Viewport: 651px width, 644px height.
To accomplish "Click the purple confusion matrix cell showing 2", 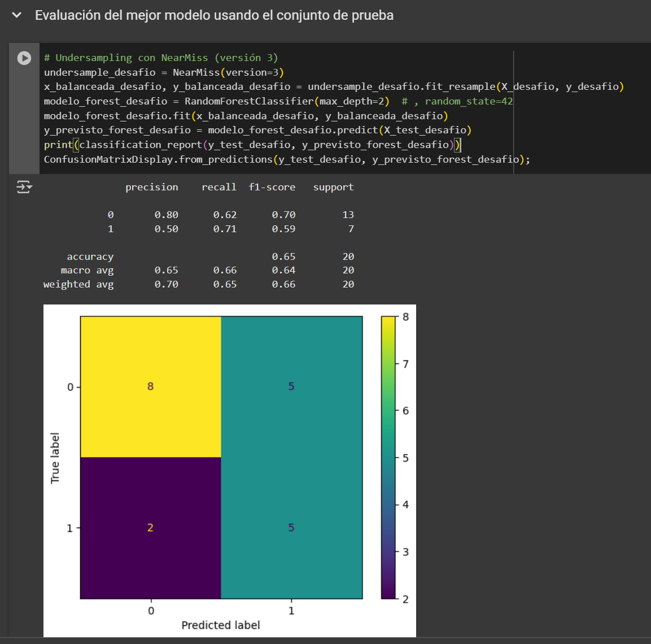I will click(x=150, y=528).
